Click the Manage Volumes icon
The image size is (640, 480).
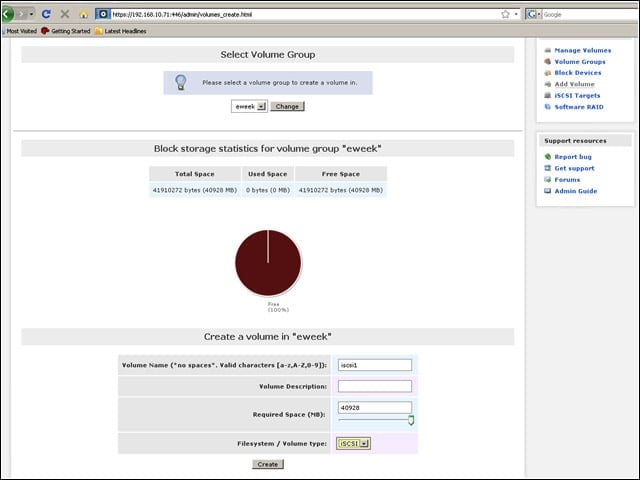click(548, 51)
